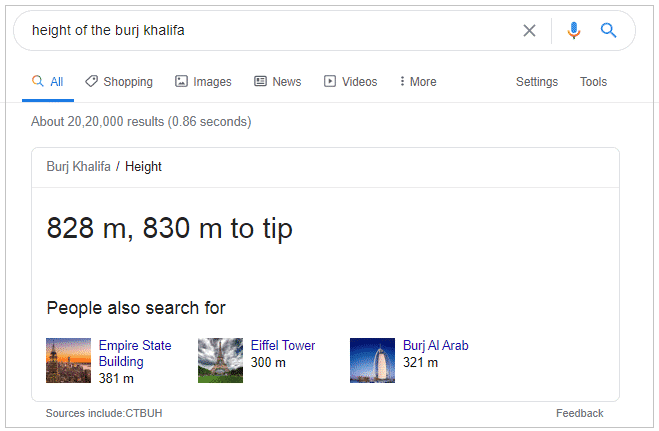Open the Shopping results tab
This screenshot has height=431, width=659.
[119, 82]
